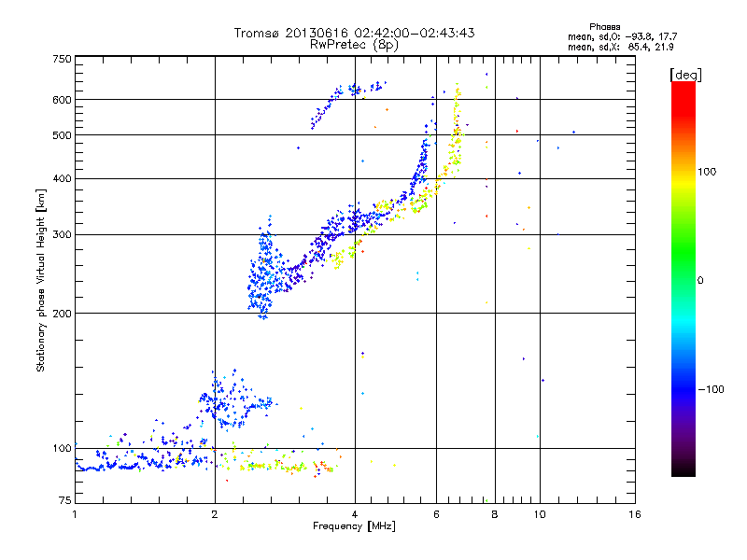
Task: Click the x-axis '10' tick label
Action: [x=540, y=514]
